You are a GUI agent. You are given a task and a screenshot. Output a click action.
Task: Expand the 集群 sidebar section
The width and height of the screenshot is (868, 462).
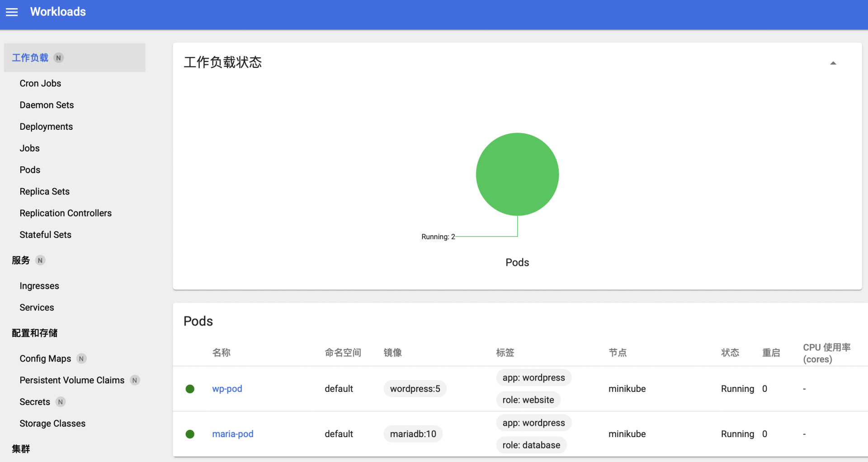tap(20, 449)
